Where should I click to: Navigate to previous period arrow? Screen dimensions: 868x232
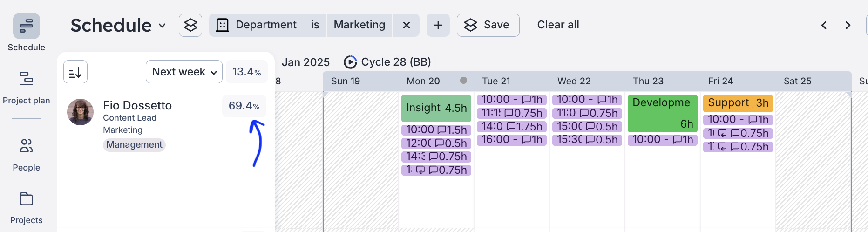coord(824,25)
